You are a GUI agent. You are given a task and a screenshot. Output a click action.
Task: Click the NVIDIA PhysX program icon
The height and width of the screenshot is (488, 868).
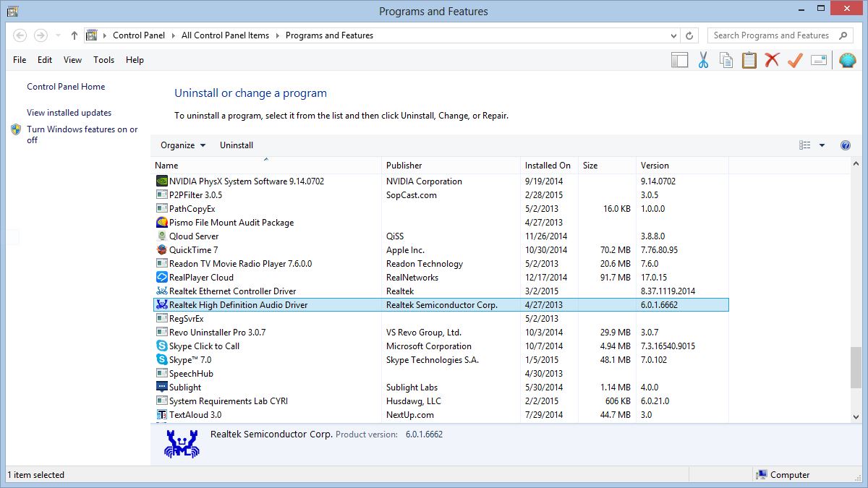[162, 181]
